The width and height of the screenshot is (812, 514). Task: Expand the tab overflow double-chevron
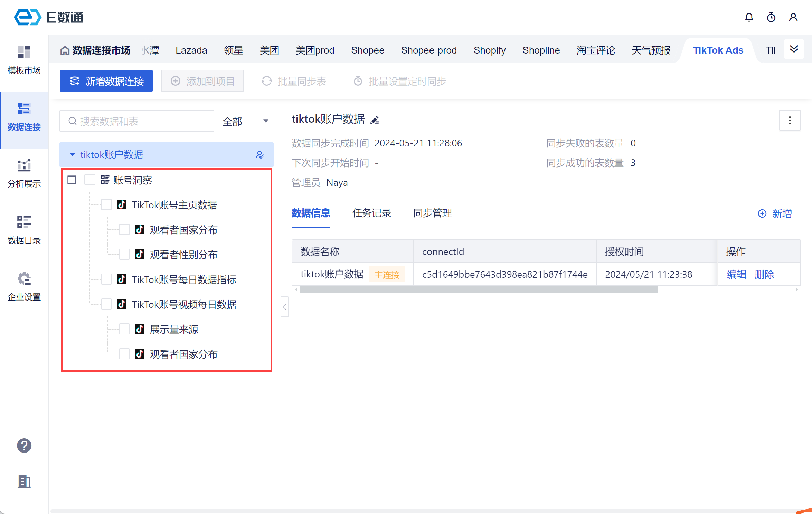[x=794, y=49]
